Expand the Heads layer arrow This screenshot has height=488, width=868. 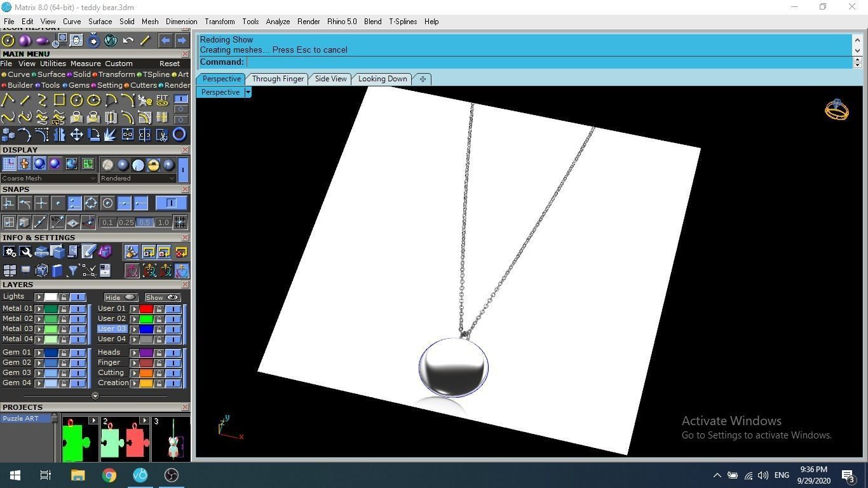click(134, 353)
